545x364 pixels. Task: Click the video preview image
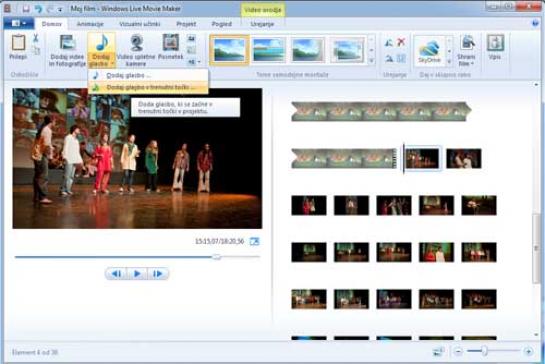pos(137,159)
